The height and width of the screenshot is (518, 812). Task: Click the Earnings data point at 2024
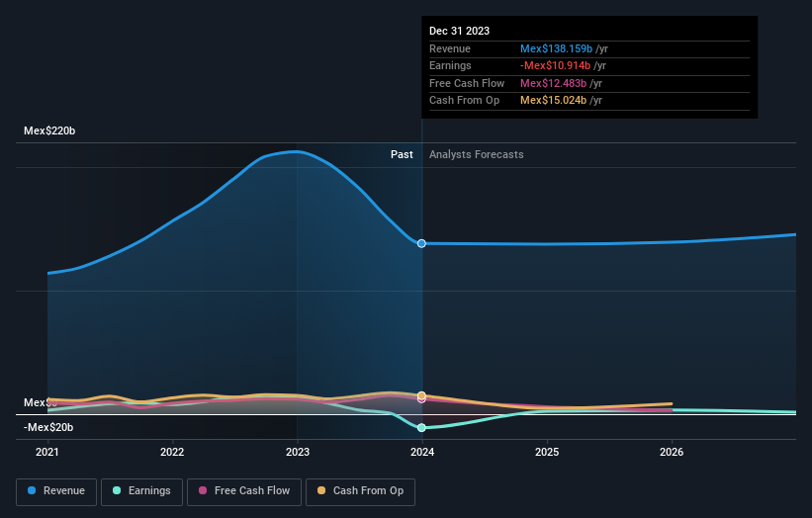[x=421, y=427]
